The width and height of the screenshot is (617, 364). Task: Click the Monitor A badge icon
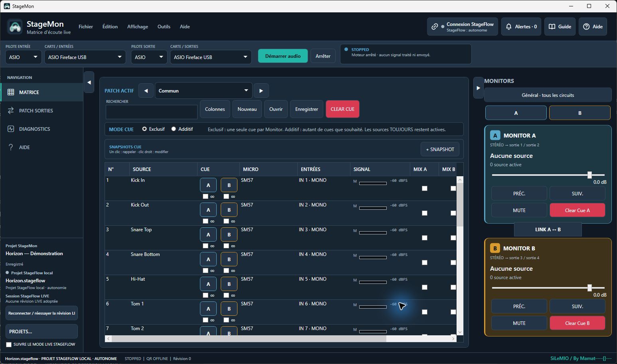[495, 135]
